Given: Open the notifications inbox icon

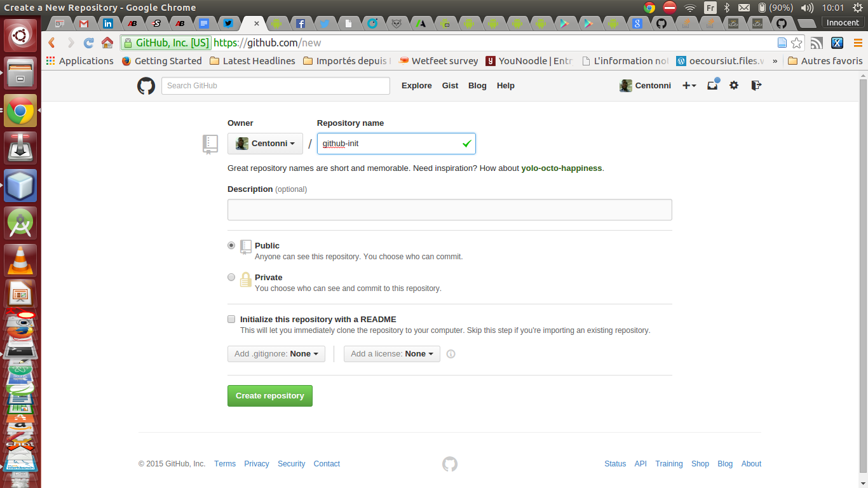Looking at the screenshot, I should click(713, 85).
